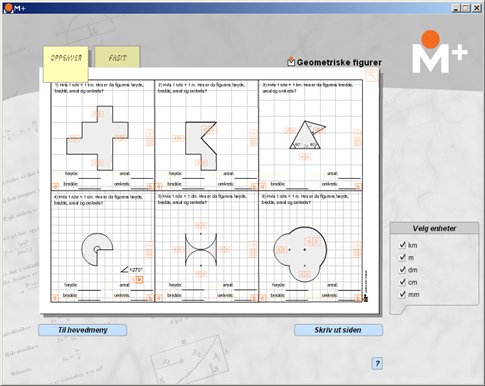Click arrow pair above the hourglass figure
This screenshot has height=386, width=485.
pos(201,225)
